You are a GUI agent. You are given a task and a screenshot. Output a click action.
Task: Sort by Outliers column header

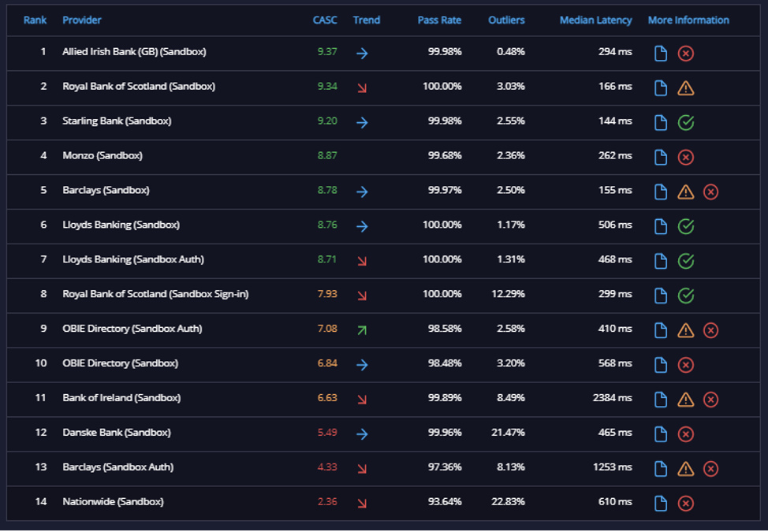pyautogui.click(x=506, y=20)
